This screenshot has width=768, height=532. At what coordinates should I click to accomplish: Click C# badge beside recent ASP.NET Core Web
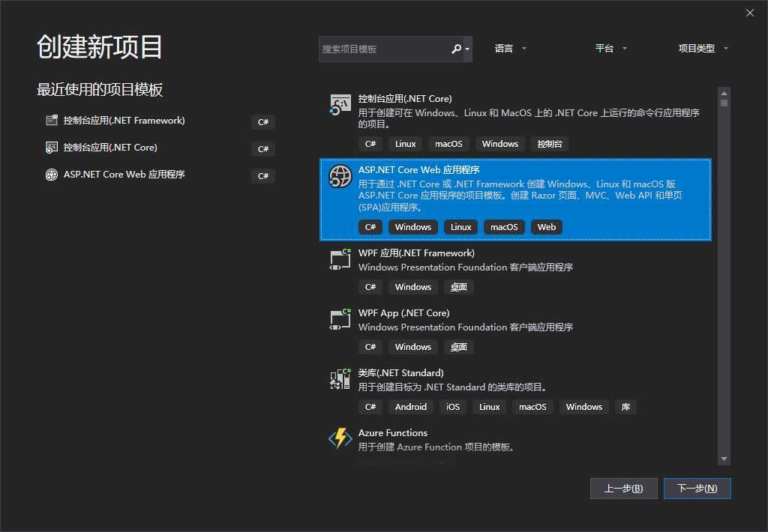coord(263,175)
